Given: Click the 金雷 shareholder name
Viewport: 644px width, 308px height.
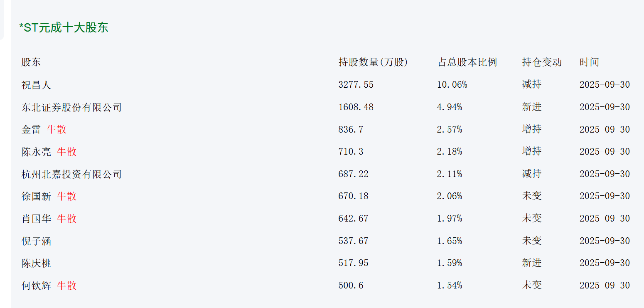Looking at the screenshot, I should pyautogui.click(x=31, y=129).
